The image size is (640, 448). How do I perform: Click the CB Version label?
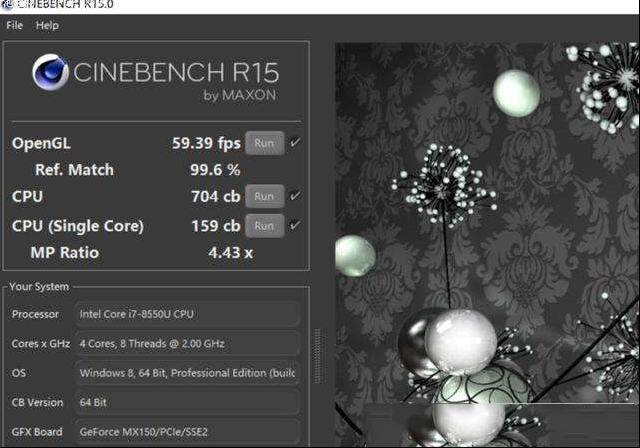[37, 402]
